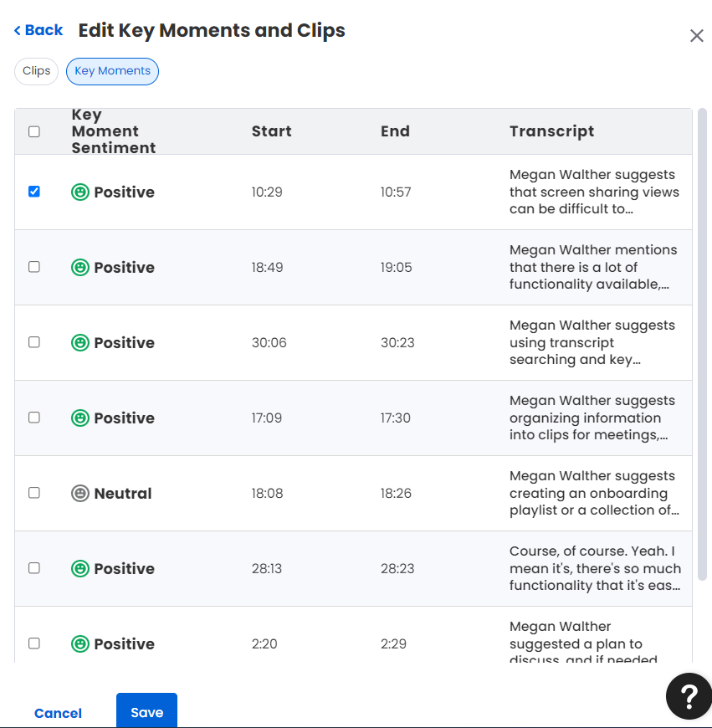Select the key moment starting at 17:09
This screenshot has width=712, height=728.
coord(33,418)
